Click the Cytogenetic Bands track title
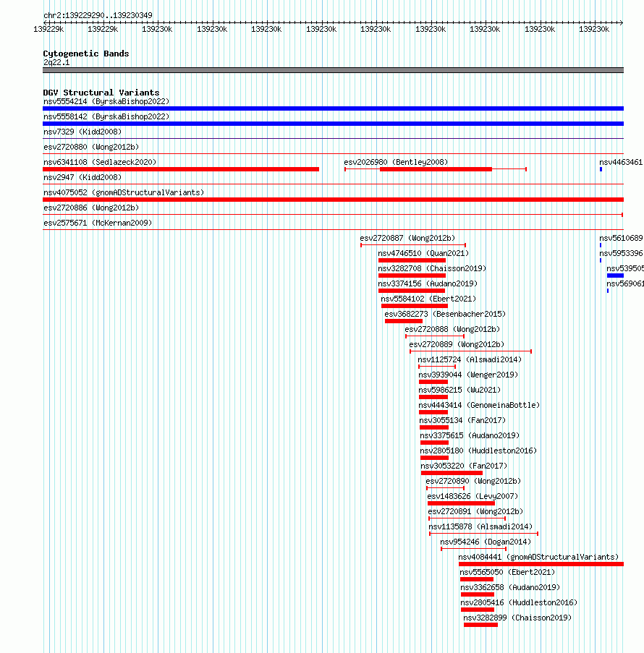 pyautogui.click(x=86, y=54)
